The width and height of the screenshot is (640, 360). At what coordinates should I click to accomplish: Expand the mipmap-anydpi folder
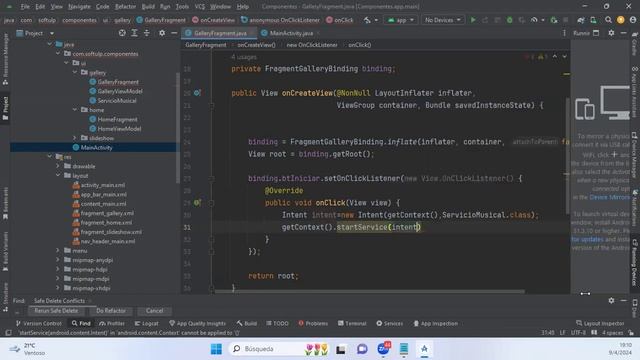click(x=58, y=260)
